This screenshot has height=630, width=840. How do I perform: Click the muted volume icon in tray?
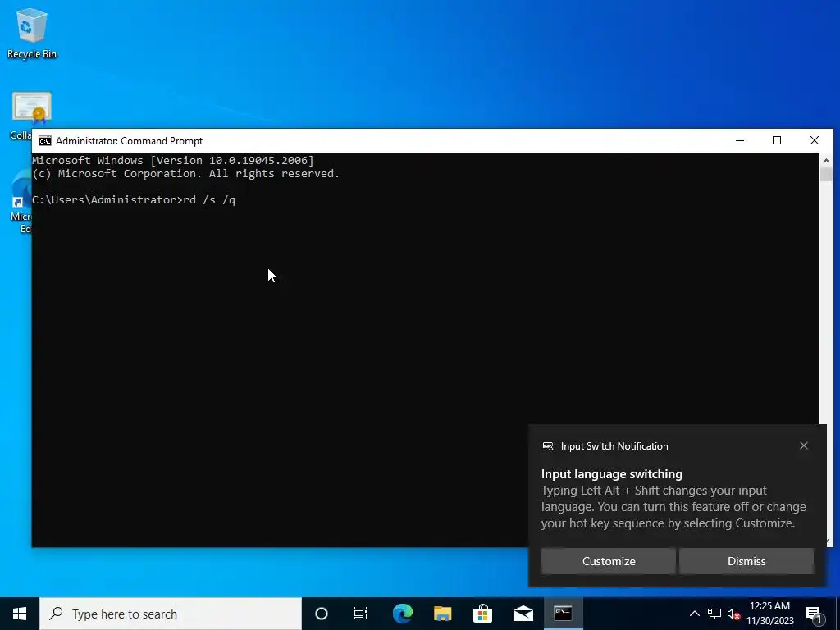[733, 614]
